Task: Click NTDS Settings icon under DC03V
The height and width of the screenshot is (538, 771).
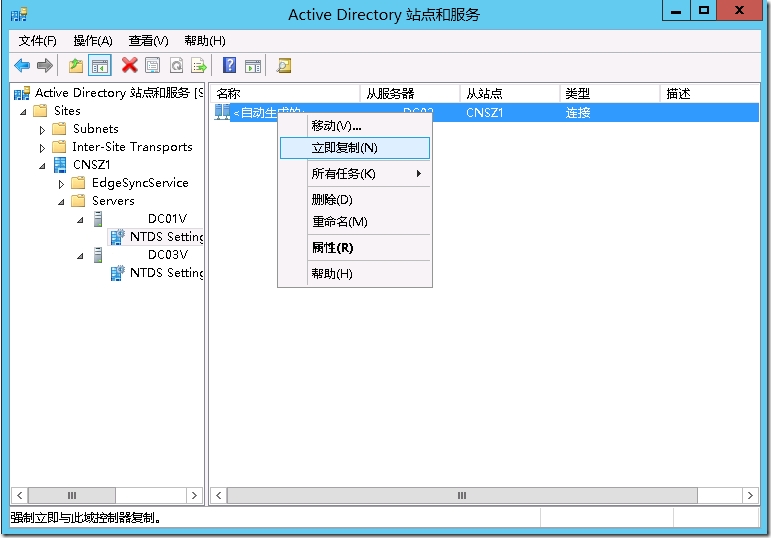Action: (x=118, y=273)
